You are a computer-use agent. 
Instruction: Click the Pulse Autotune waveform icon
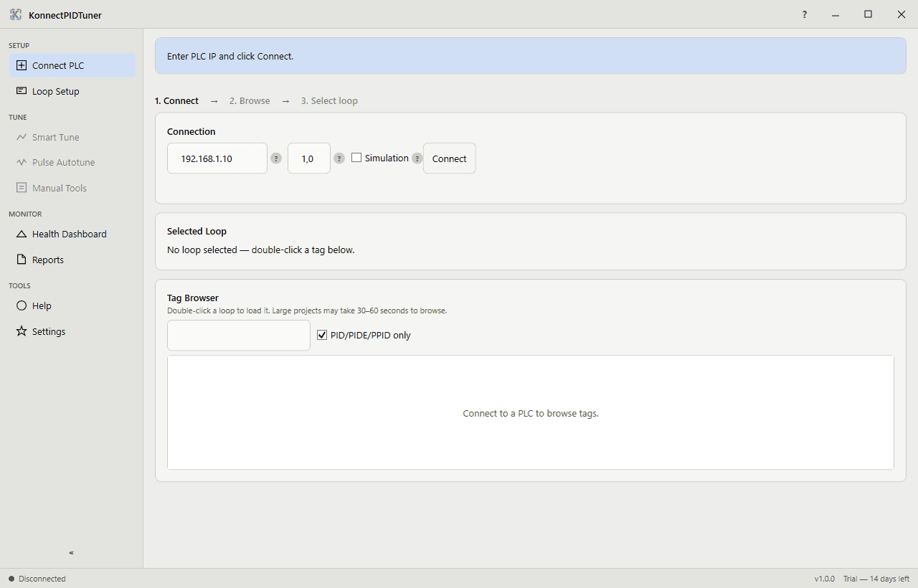22,162
